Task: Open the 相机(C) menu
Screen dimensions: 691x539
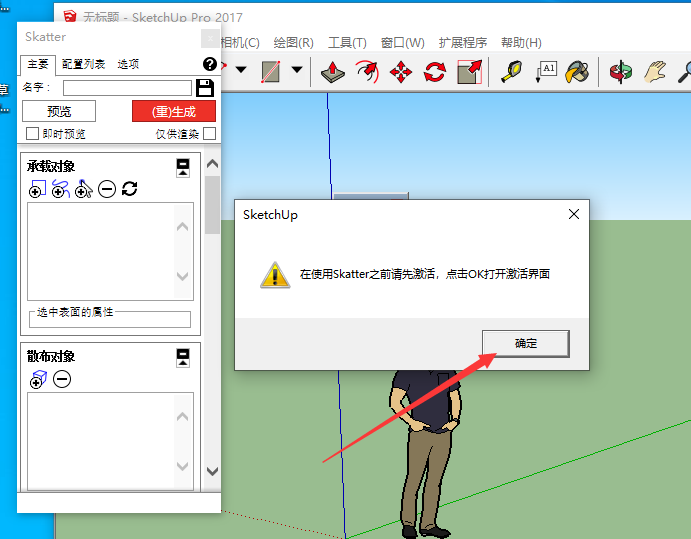Action: (x=240, y=43)
